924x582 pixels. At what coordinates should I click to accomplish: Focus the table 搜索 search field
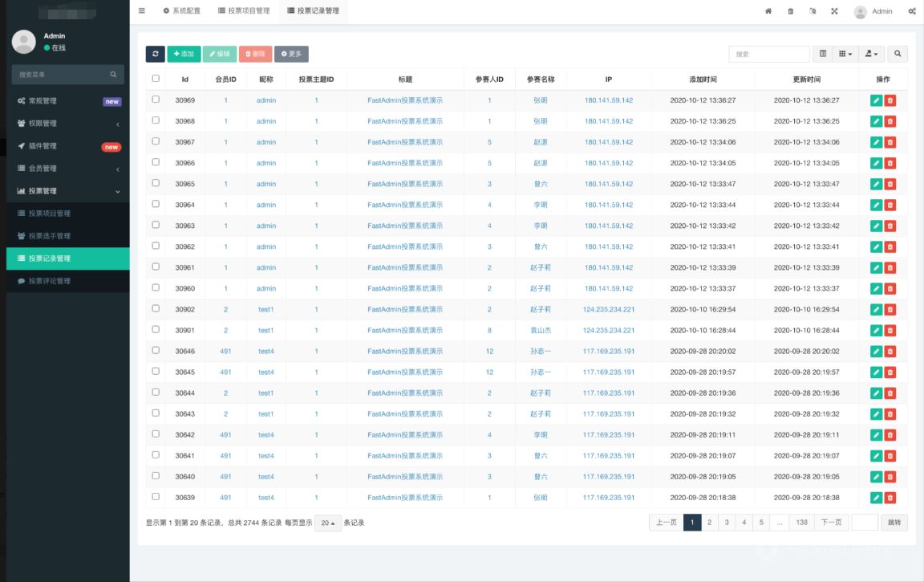(769, 54)
